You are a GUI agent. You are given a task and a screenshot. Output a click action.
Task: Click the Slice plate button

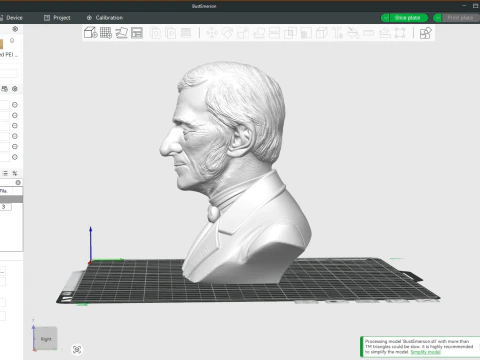pos(408,18)
